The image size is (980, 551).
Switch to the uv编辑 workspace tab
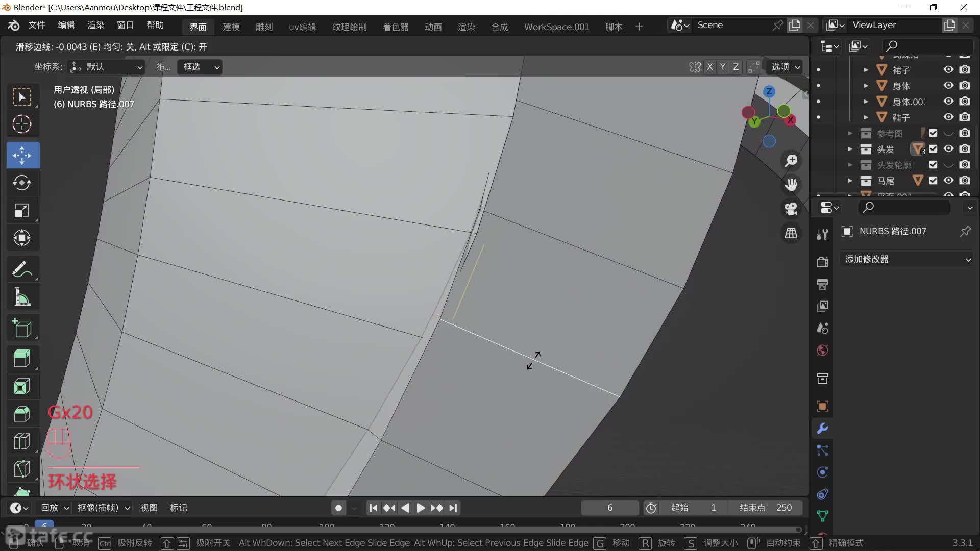click(303, 27)
